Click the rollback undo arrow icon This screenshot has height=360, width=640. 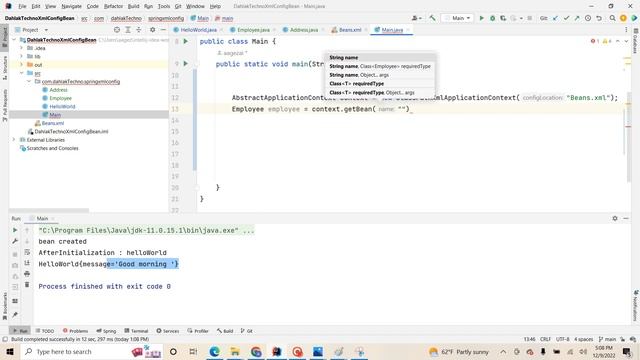599,18
